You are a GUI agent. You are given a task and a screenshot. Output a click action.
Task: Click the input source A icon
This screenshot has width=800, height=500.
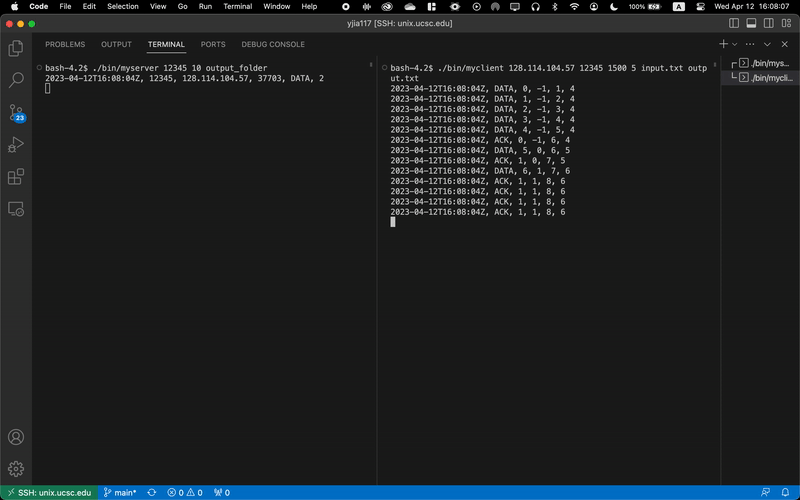tap(679, 7)
